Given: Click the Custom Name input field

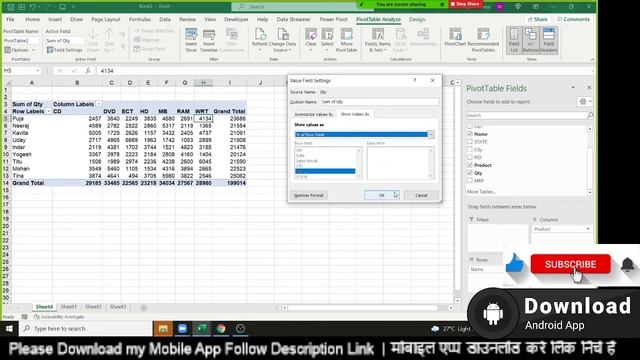Looking at the screenshot, I should 380,102.
